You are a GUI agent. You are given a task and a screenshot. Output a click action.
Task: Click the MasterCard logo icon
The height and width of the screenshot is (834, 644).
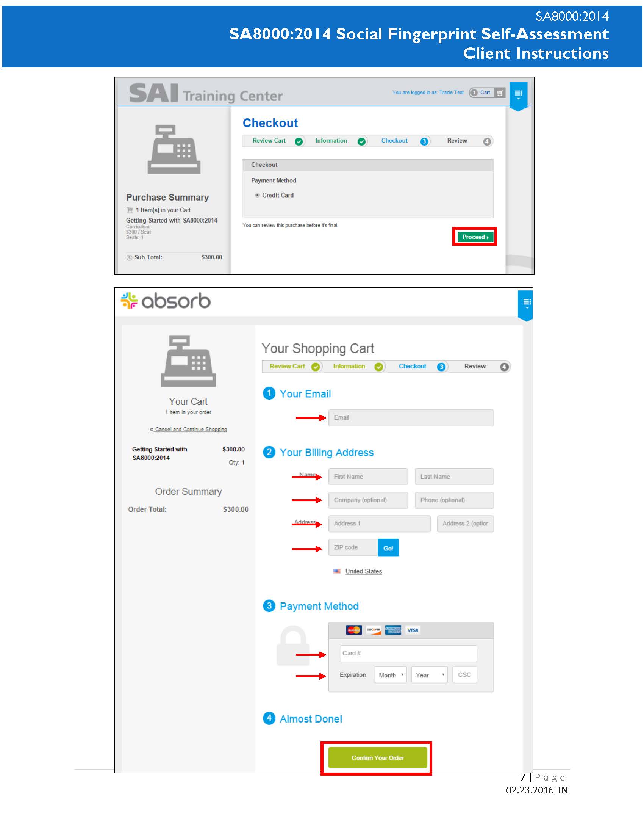pos(354,630)
